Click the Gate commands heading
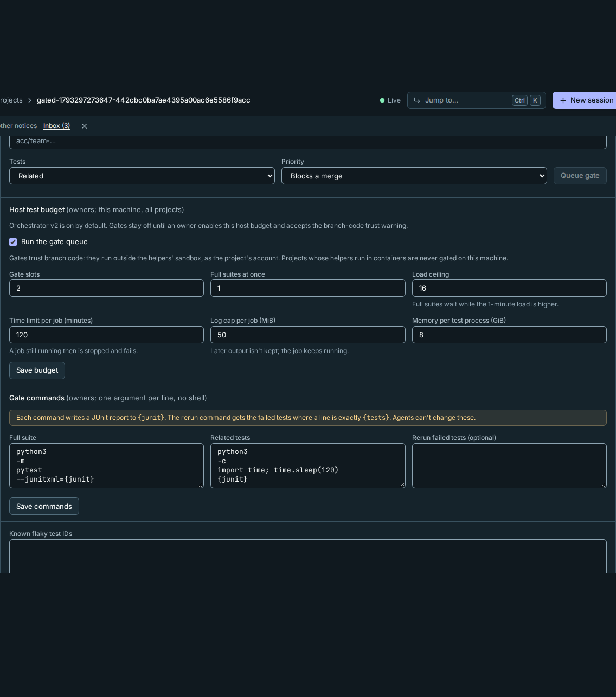Screen dimensions: 616x697 pyautogui.click(x=37, y=398)
